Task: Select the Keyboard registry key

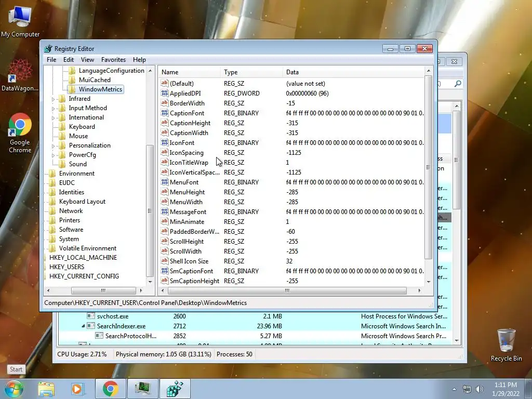Action: (82, 127)
